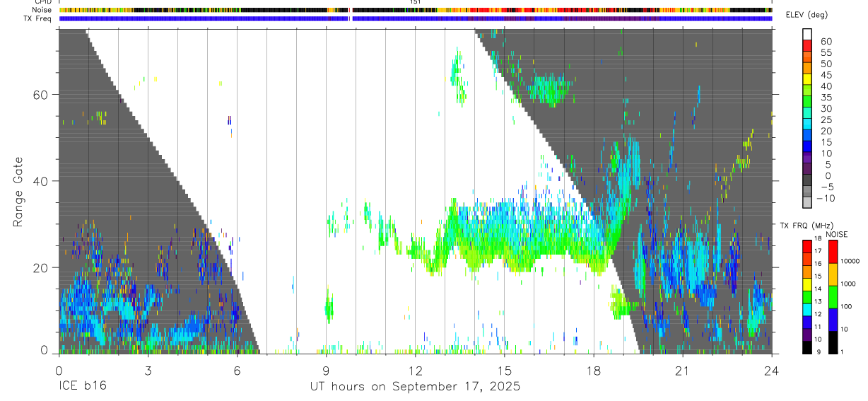Click the NOISE colorbar value '10000'
868x401 pixels.
tap(850, 261)
